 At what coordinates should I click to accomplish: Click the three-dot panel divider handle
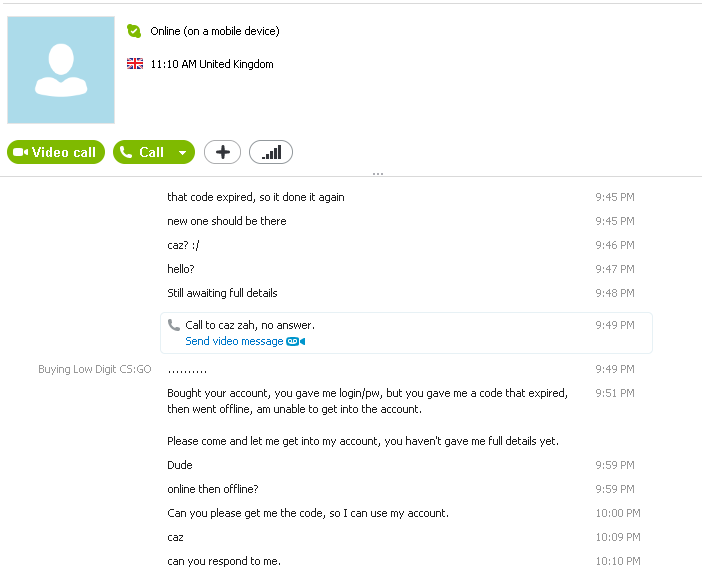point(378,174)
